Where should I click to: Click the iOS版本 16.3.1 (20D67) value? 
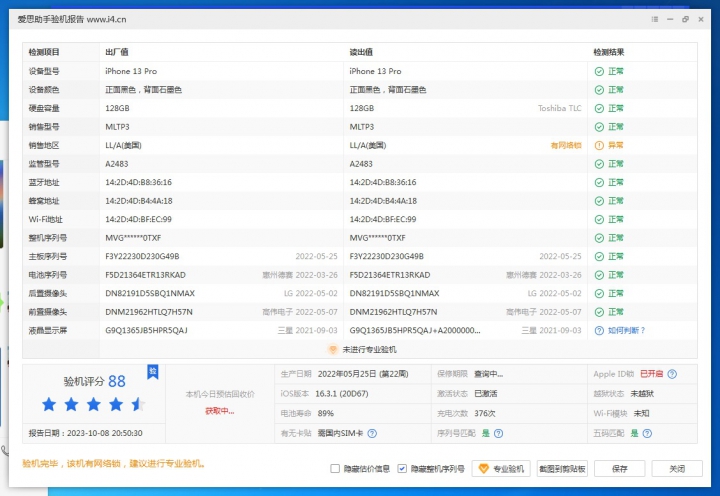click(x=342, y=394)
